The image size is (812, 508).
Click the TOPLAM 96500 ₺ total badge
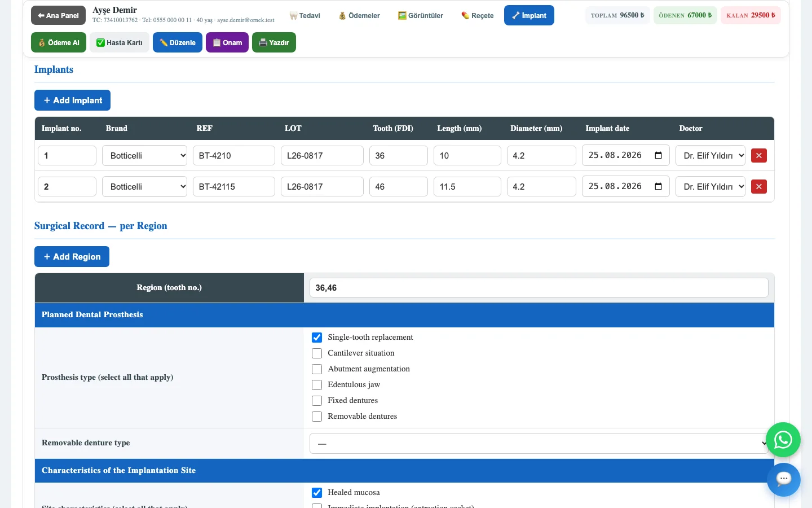pyautogui.click(x=617, y=15)
